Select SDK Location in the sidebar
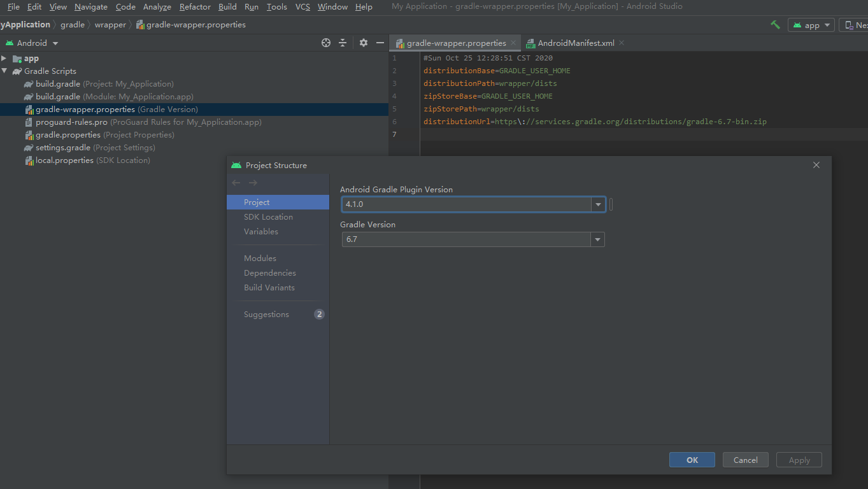Screen dimensions: 868x489 pos(278,216)
